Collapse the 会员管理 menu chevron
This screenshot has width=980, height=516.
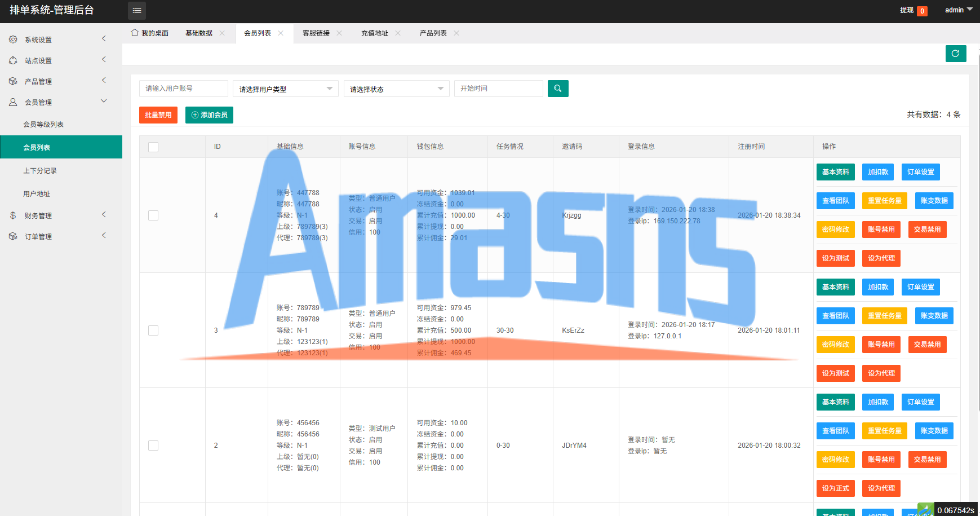point(104,101)
